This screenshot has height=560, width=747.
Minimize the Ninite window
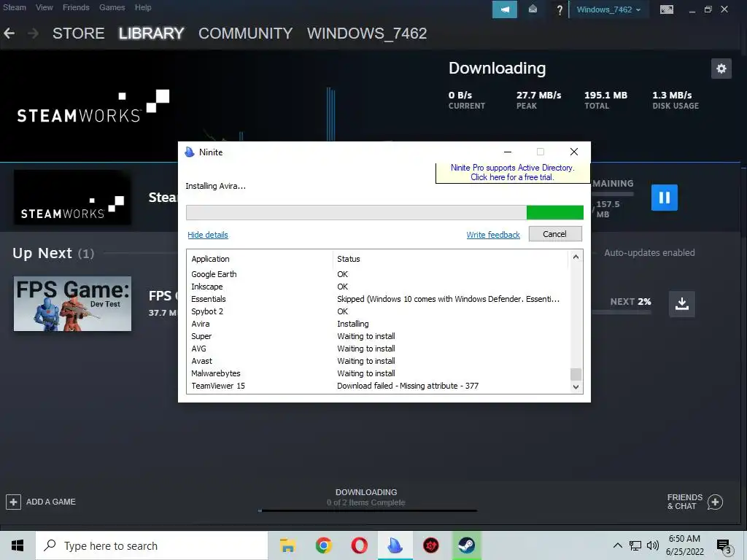coord(508,152)
